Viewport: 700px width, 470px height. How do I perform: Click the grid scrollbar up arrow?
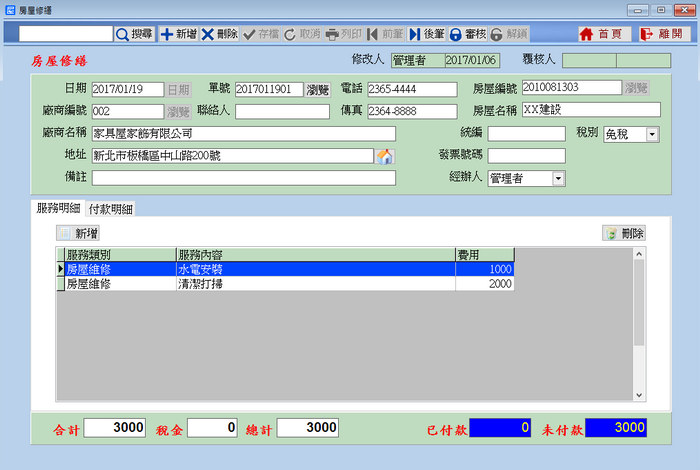click(x=639, y=254)
